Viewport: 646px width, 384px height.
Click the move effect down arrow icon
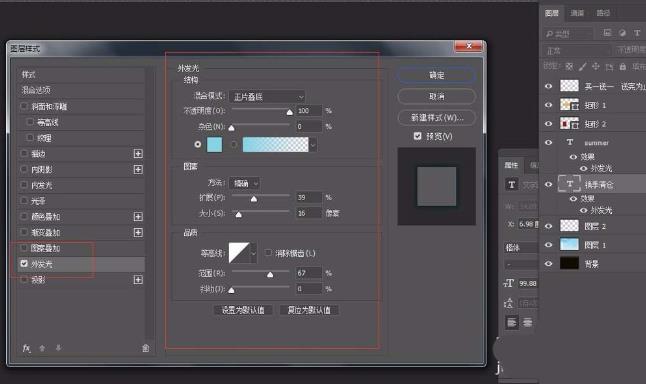click(x=58, y=348)
